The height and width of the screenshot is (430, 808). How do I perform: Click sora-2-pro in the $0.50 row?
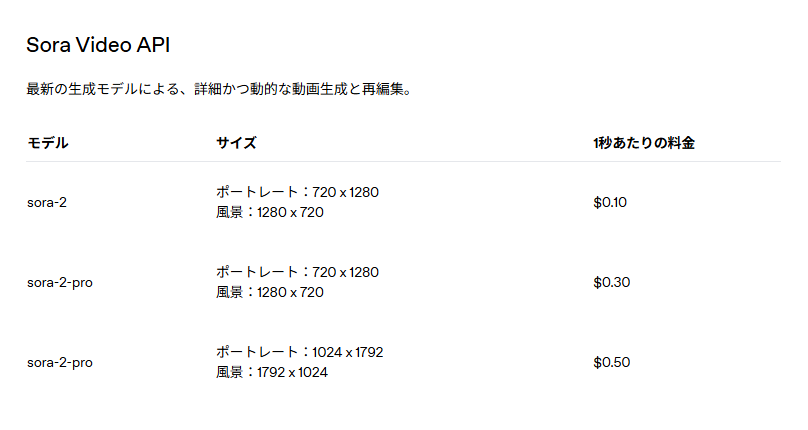pos(60,362)
